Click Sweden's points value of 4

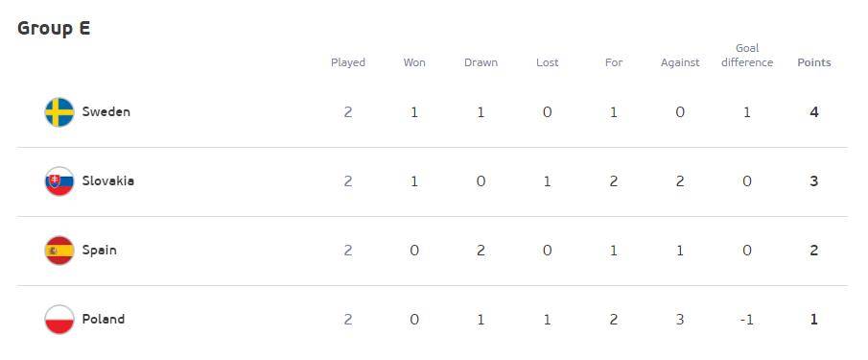pos(813,112)
